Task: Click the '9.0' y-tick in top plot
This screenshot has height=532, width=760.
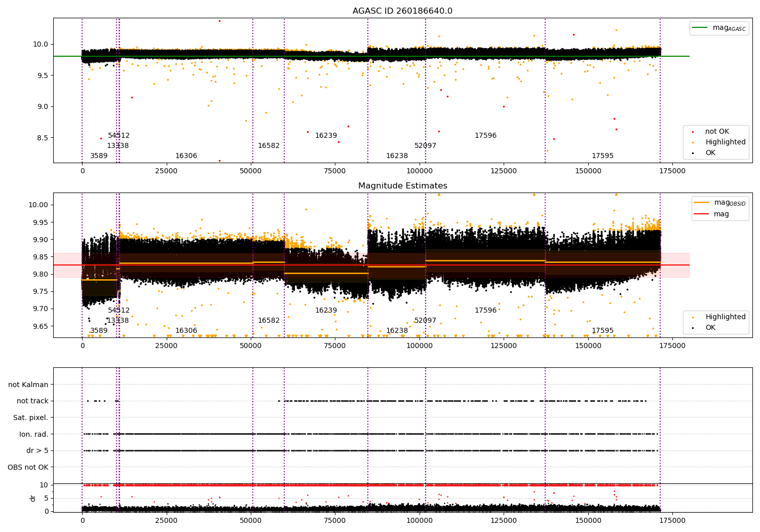Action: (43, 106)
